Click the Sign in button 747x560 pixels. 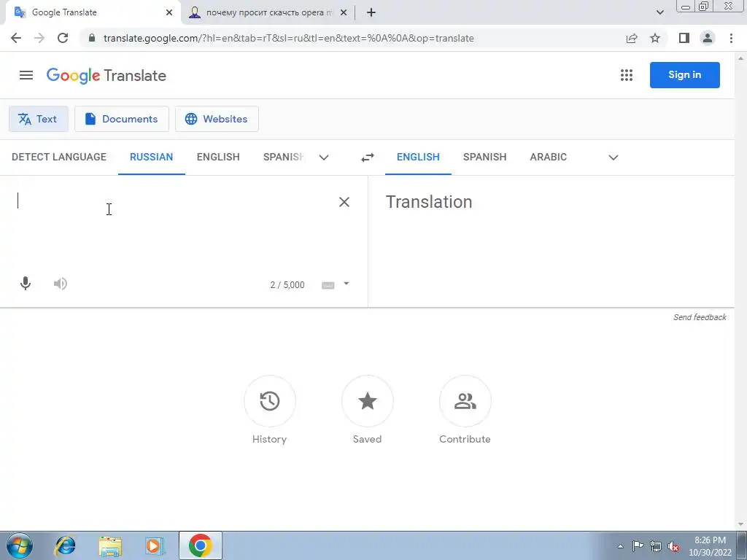point(684,75)
